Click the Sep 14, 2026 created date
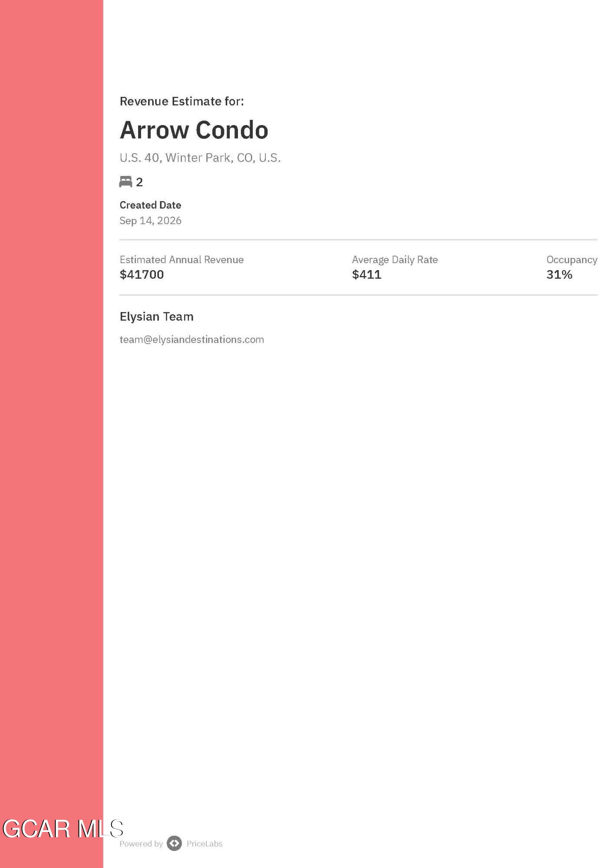 150,221
